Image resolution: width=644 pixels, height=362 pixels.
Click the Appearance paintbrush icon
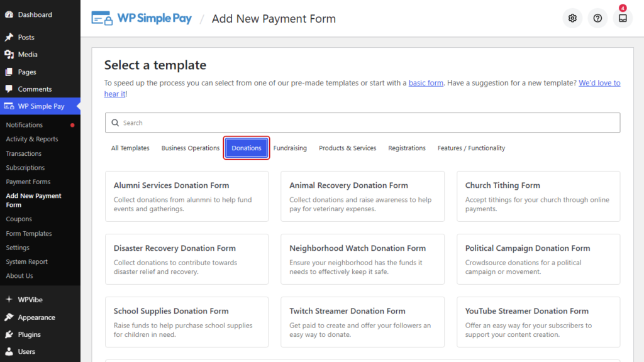(9, 317)
